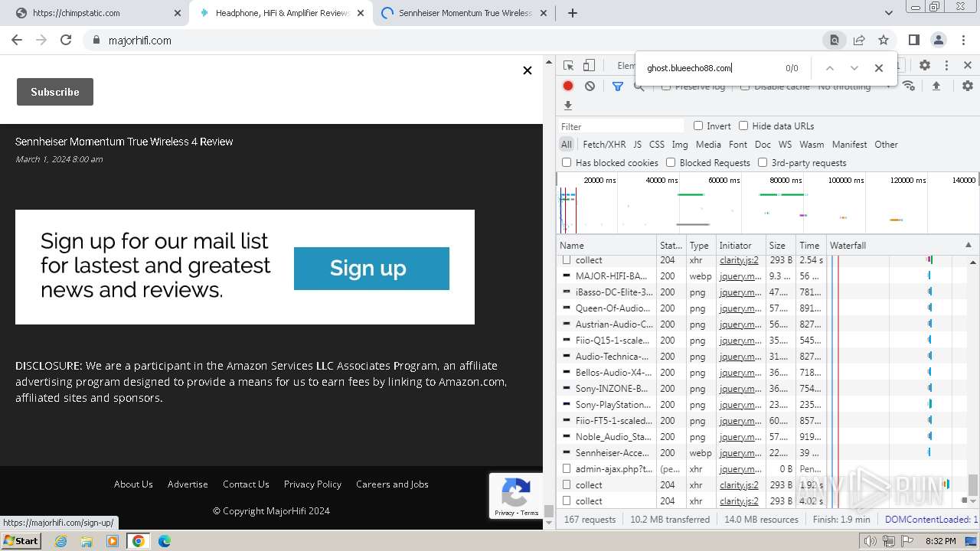Open tab search dropdown arrow
The image size is (980, 551).
(x=889, y=13)
